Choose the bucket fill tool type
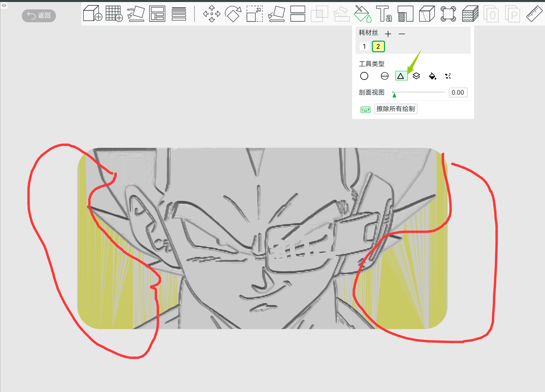The width and height of the screenshot is (545, 392). click(432, 76)
